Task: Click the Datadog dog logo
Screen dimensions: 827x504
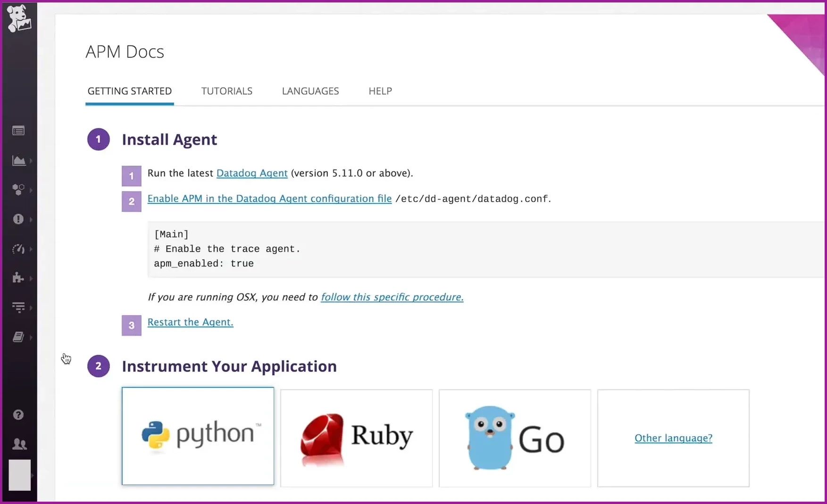Action: (19, 19)
